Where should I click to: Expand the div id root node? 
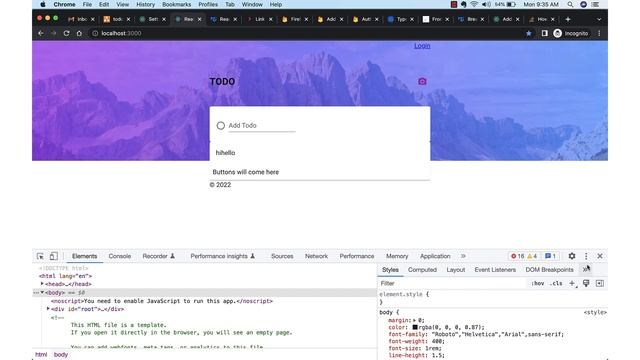(x=49, y=309)
